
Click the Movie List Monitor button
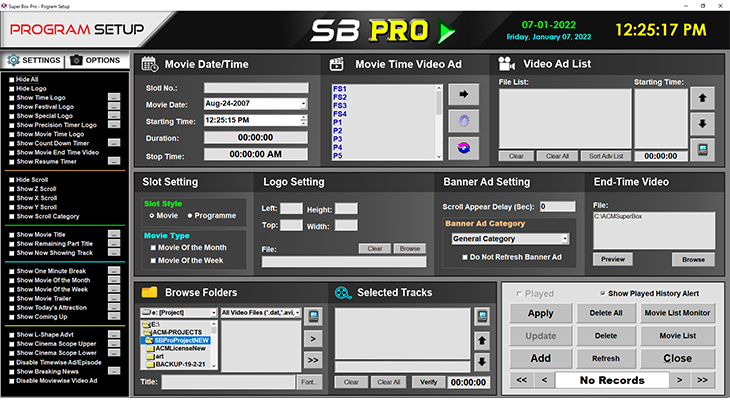pyautogui.click(x=677, y=314)
